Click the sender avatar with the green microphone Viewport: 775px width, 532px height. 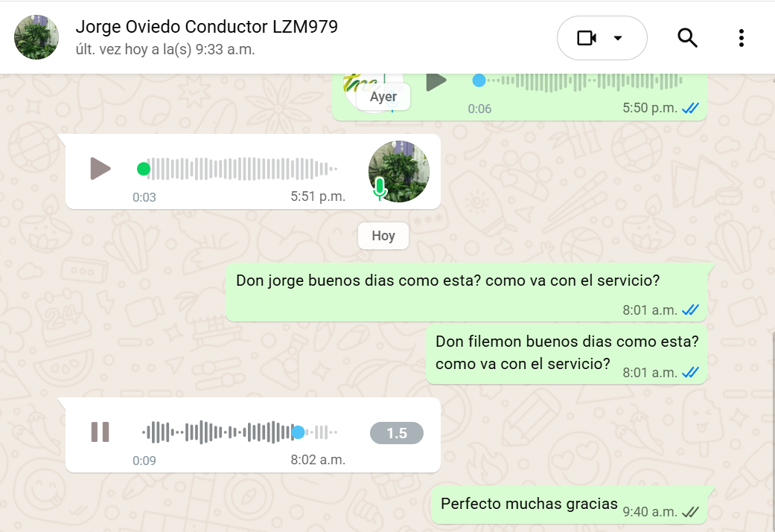click(x=398, y=171)
